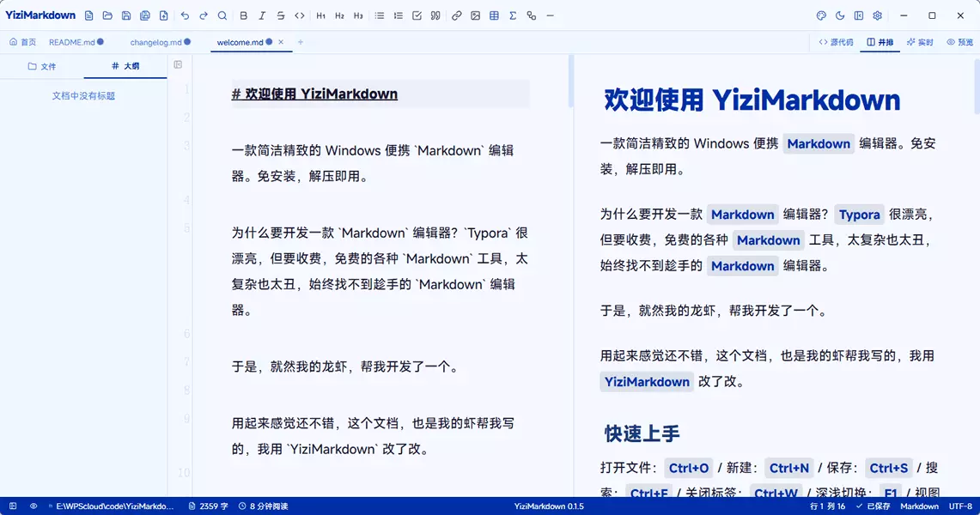
Task: Insert a level 3 heading (H3)
Action: pos(358,15)
